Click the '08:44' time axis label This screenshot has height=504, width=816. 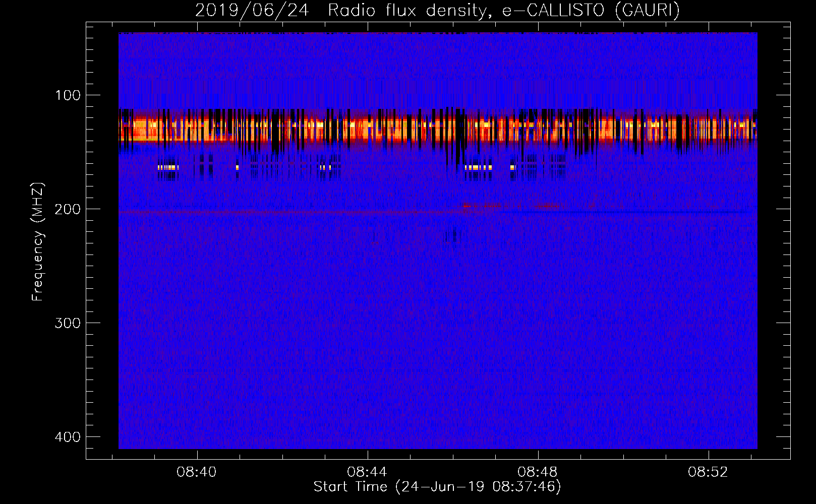pyautogui.click(x=367, y=472)
